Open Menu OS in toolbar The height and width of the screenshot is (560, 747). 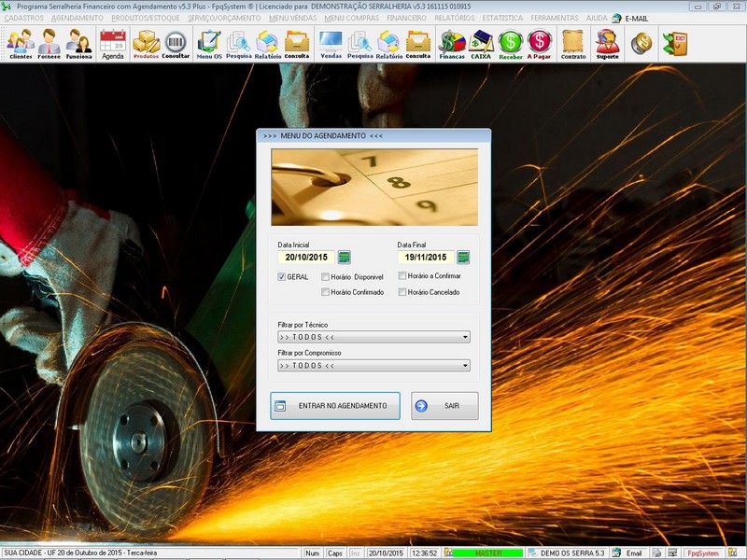coord(209,43)
